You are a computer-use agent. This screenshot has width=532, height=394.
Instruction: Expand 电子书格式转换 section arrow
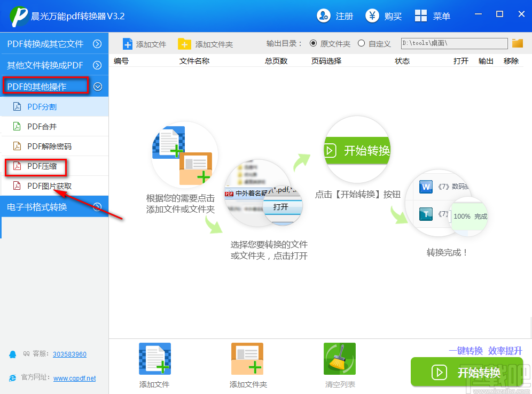pos(97,206)
